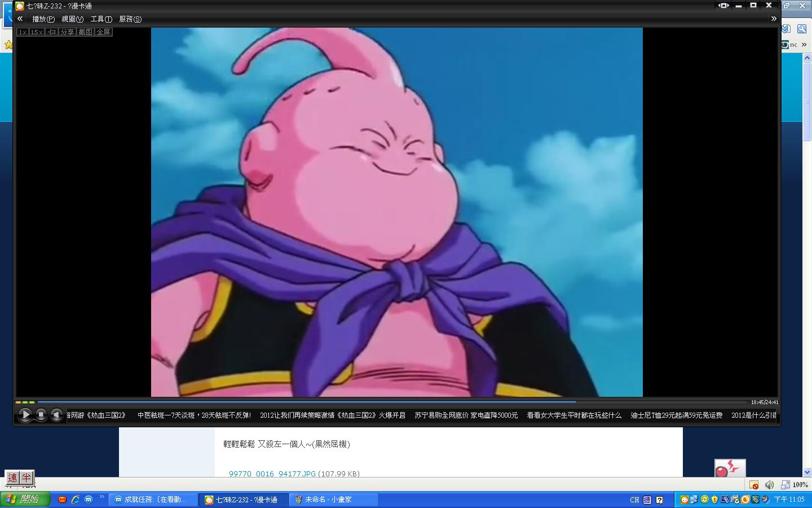The width and height of the screenshot is (812, 508).
Task: Enter fullscreen with 全屏 button
Action: (x=103, y=32)
